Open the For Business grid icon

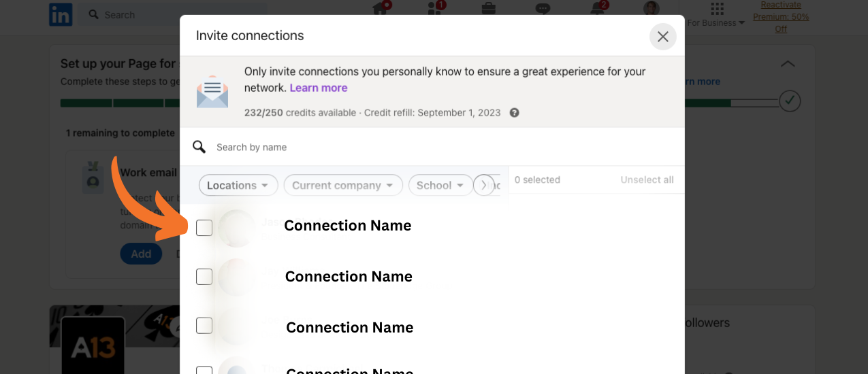click(717, 9)
